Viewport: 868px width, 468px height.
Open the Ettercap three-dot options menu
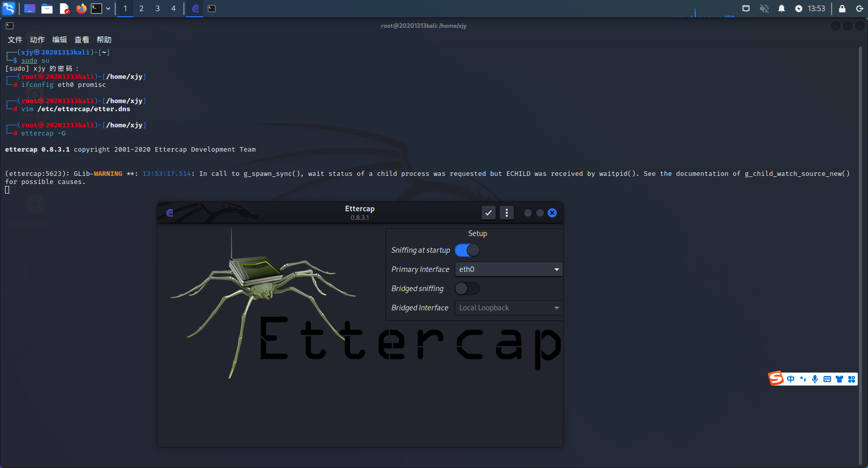click(507, 213)
